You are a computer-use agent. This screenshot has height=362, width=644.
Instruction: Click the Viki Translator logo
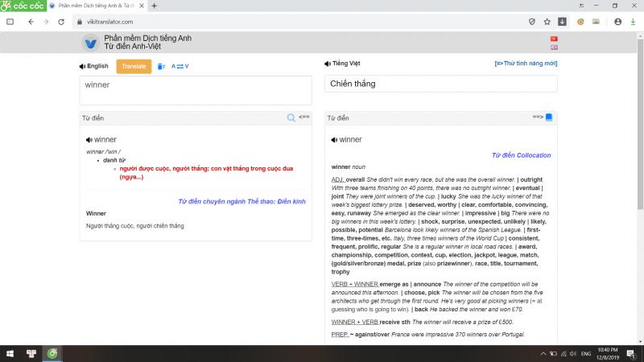[x=90, y=43]
